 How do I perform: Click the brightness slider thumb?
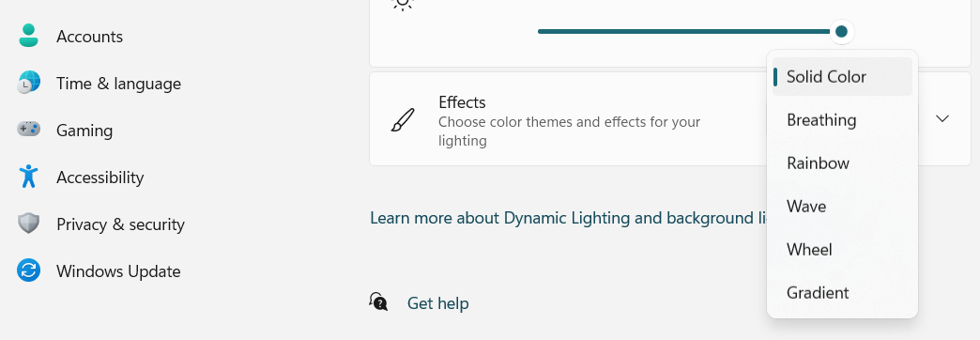(x=841, y=31)
